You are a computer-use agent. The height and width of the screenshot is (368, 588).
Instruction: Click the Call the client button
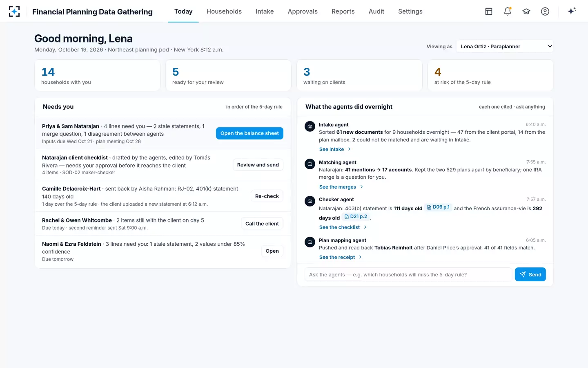tap(262, 224)
